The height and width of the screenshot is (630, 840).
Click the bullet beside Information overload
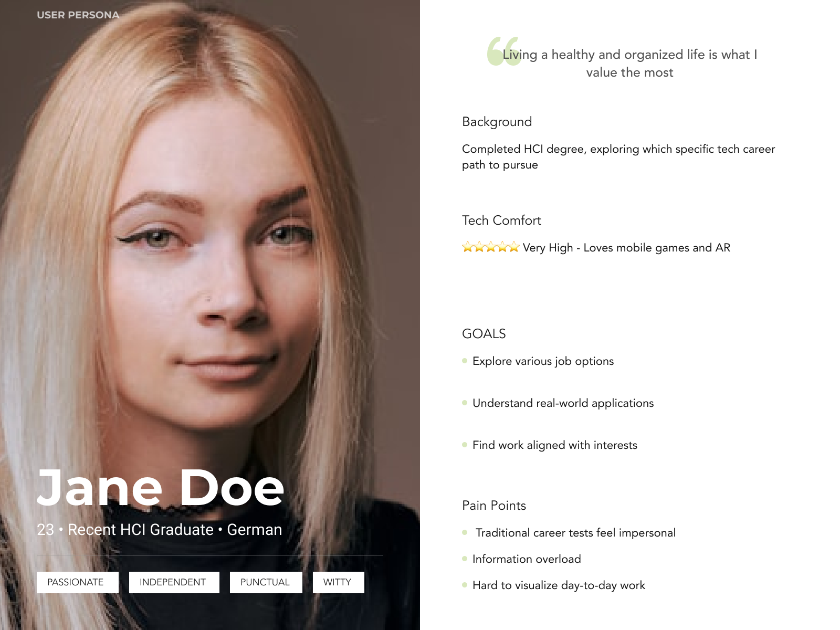[465, 559]
